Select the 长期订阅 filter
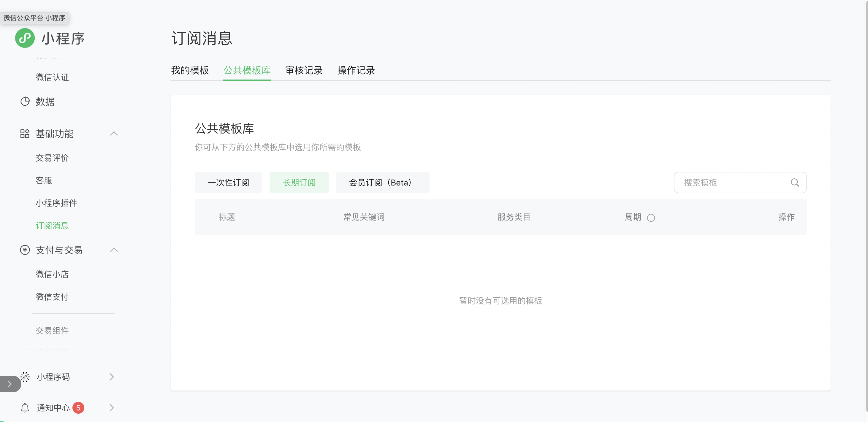 coord(299,183)
